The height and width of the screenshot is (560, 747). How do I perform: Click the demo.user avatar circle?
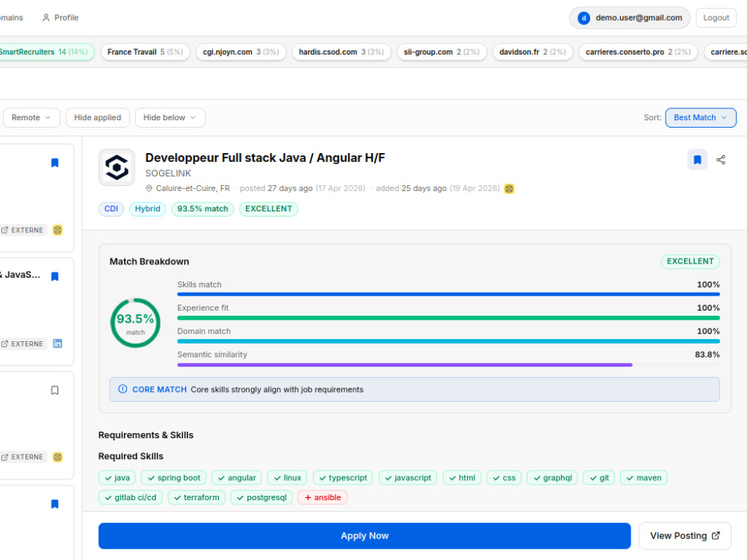583,18
